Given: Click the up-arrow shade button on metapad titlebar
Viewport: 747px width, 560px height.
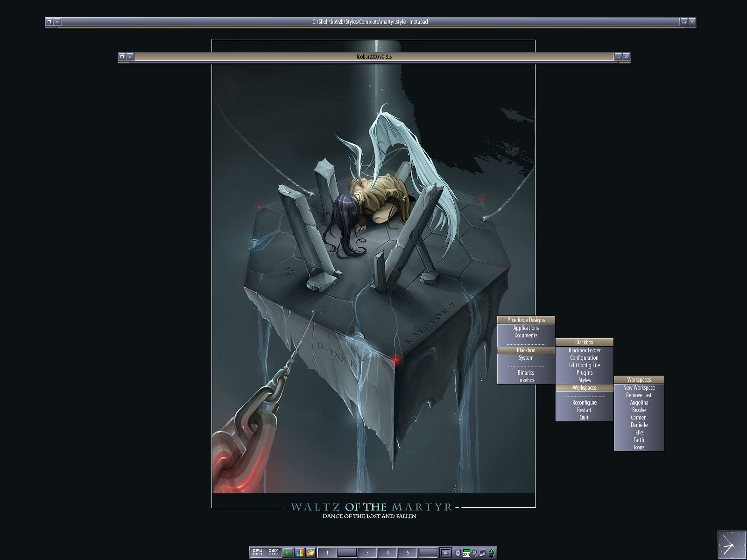Looking at the screenshot, I should pos(57,21).
